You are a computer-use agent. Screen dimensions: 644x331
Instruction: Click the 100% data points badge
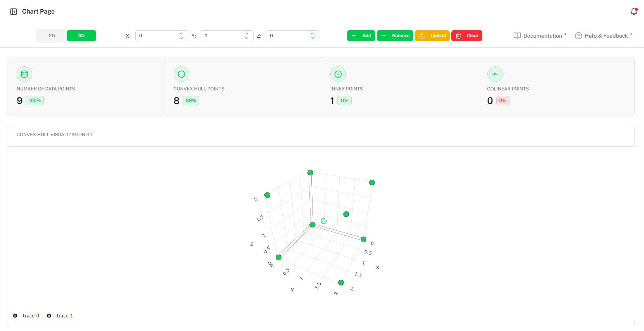click(x=35, y=101)
